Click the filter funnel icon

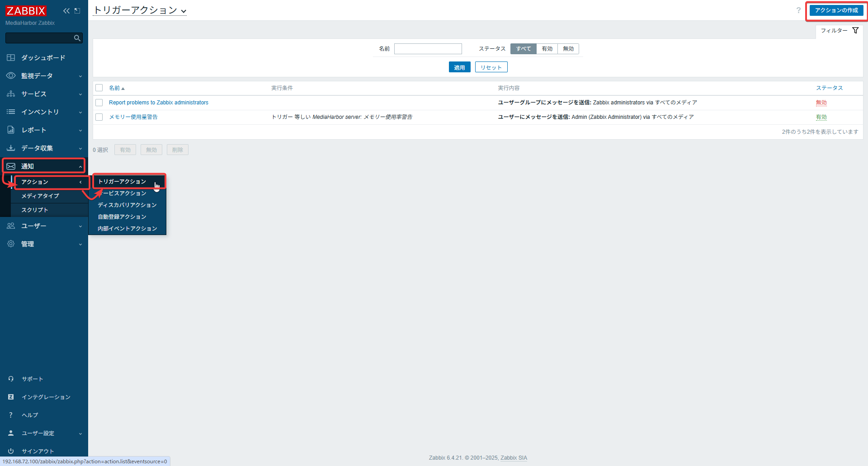[x=855, y=30]
